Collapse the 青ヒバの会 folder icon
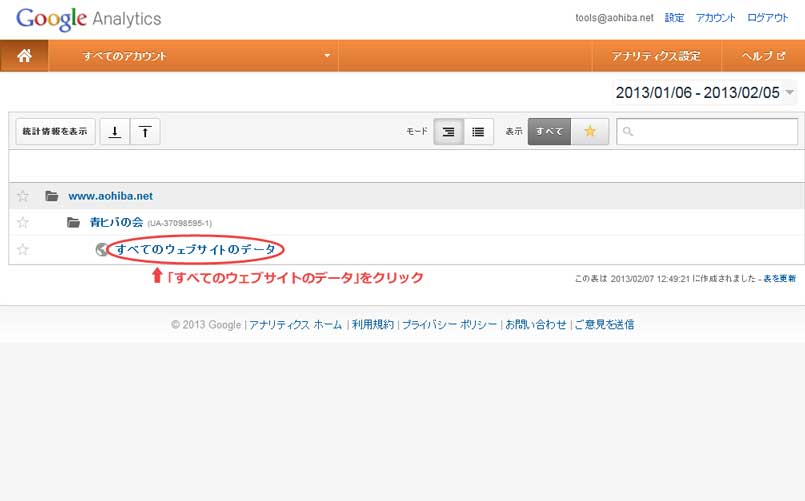The image size is (805, 501). (x=73, y=222)
